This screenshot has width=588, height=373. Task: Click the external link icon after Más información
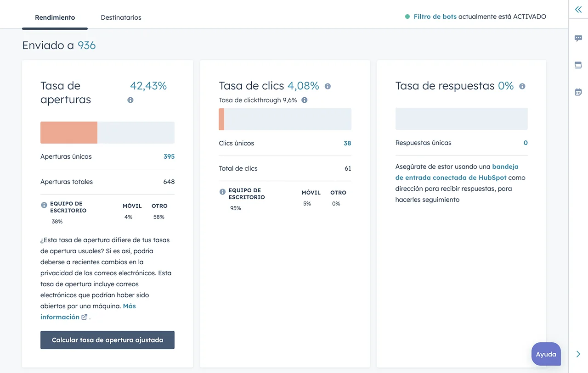(85, 317)
